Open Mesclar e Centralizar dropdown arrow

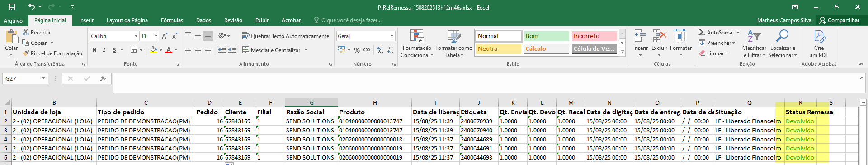(x=306, y=50)
